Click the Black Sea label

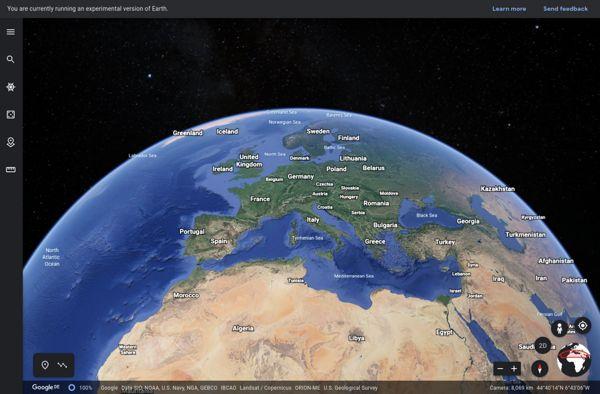click(427, 215)
